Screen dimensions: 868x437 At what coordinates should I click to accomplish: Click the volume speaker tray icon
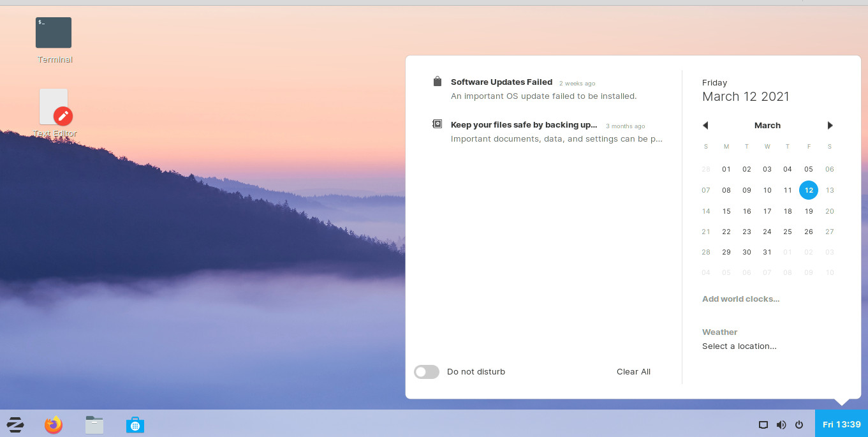pos(781,424)
